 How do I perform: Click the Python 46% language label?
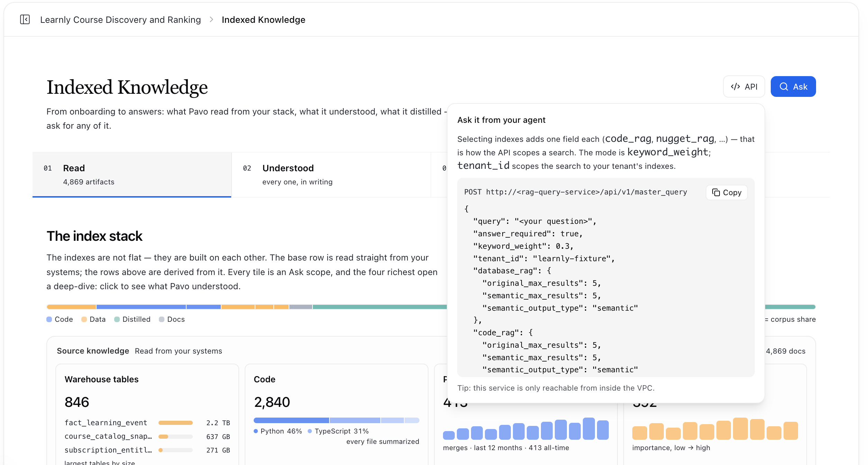tap(281, 431)
